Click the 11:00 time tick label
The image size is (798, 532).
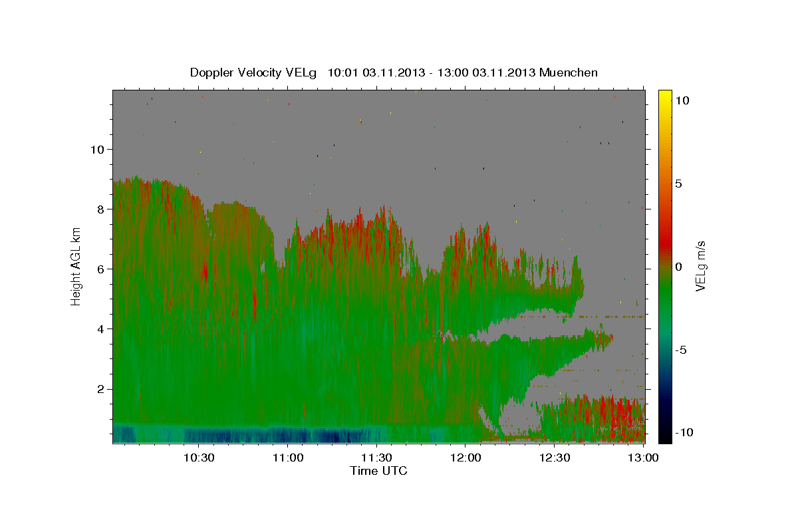pos(288,458)
